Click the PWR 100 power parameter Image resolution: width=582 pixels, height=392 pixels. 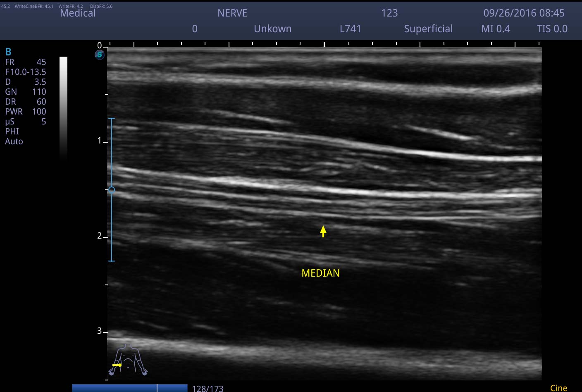(x=26, y=112)
